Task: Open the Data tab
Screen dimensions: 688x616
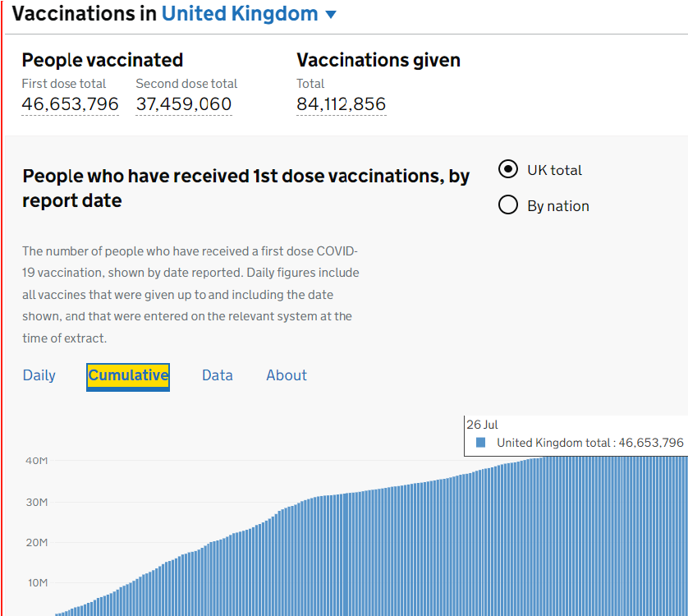Action: coord(218,375)
